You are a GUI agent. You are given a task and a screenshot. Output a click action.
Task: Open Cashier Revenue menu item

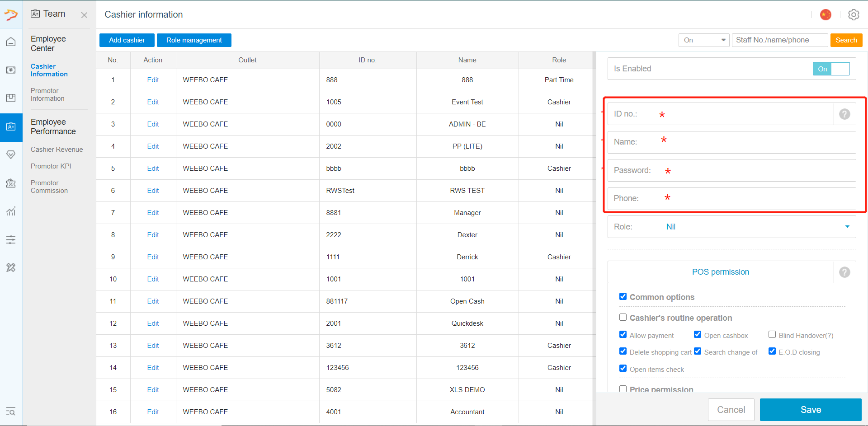(57, 150)
